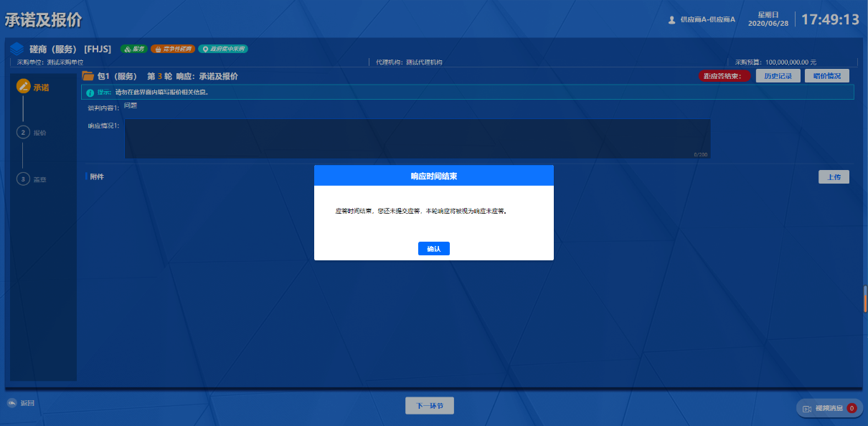Viewport: 868px width, 426px height.
Task: Open 历史记录 history records
Action: coord(778,76)
